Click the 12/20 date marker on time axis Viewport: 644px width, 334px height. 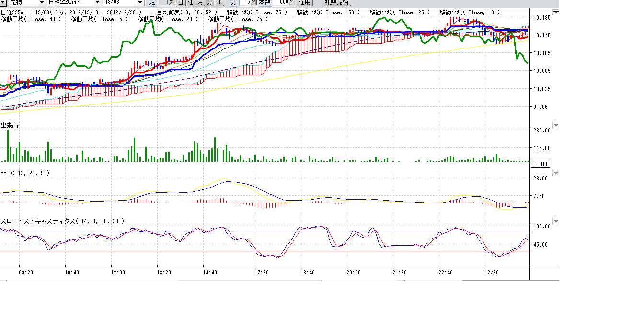coord(492,273)
